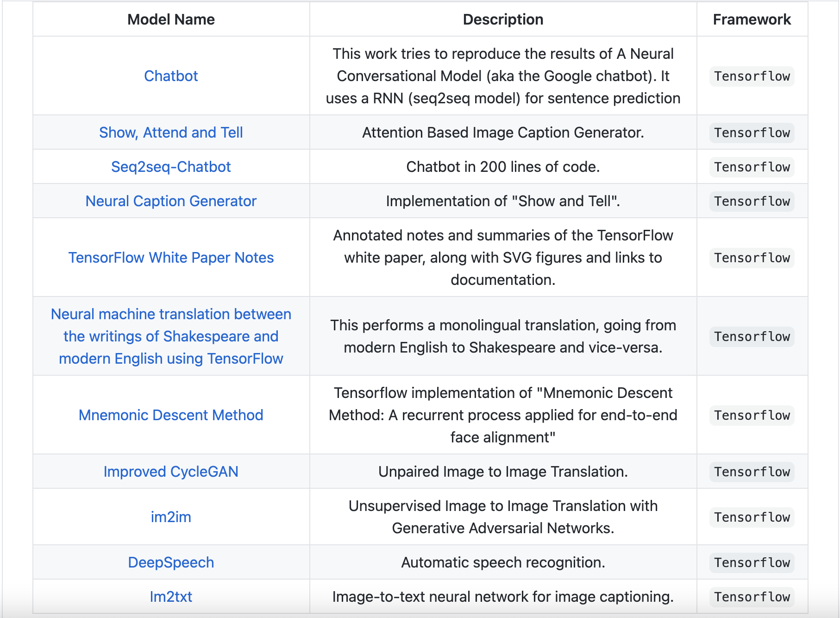The height and width of the screenshot is (618, 840).
Task: Click the Model Name column header
Action: pos(171,19)
